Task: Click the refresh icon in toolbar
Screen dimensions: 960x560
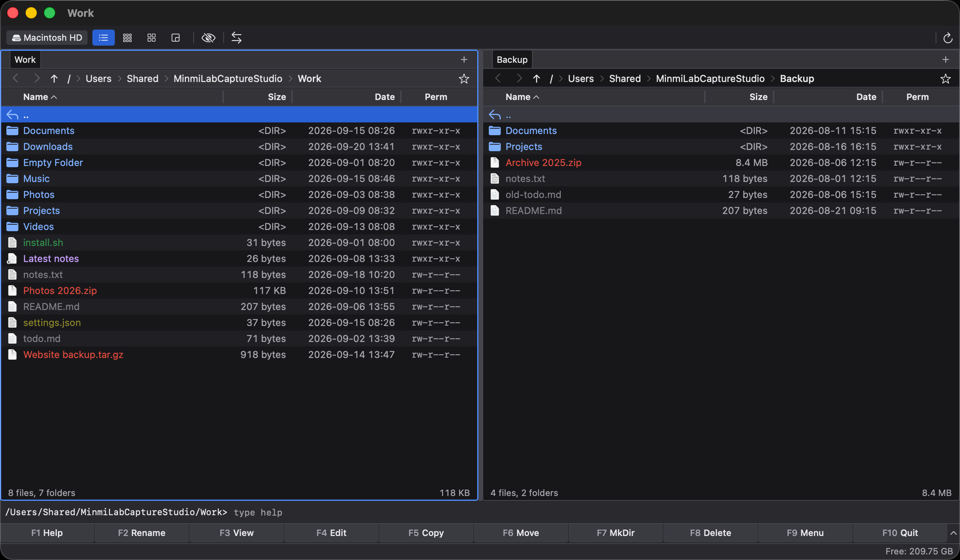Action: (948, 38)
